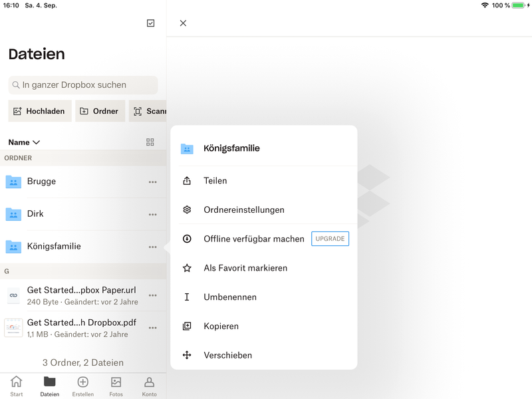Select the Dateien tab

(49, 386)
